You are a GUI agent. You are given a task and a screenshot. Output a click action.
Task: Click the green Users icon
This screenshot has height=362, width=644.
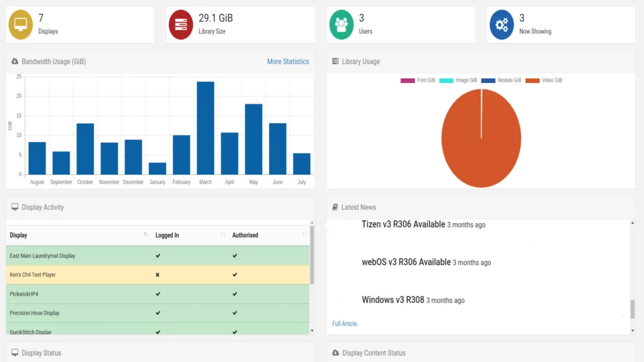coord(341,25)
